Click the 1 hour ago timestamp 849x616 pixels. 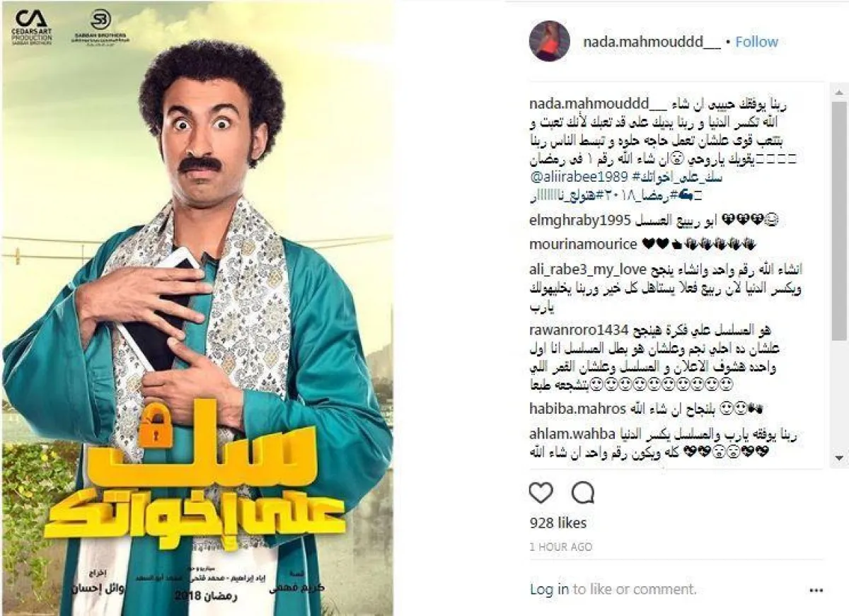tap(560, 547)
